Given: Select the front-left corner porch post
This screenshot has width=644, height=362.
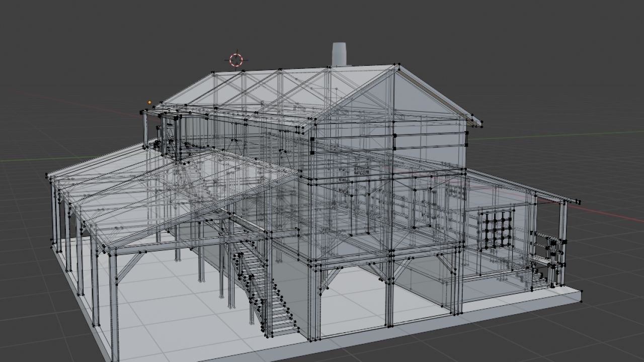Looking at the screenshot, I should [x=114, y=302].
